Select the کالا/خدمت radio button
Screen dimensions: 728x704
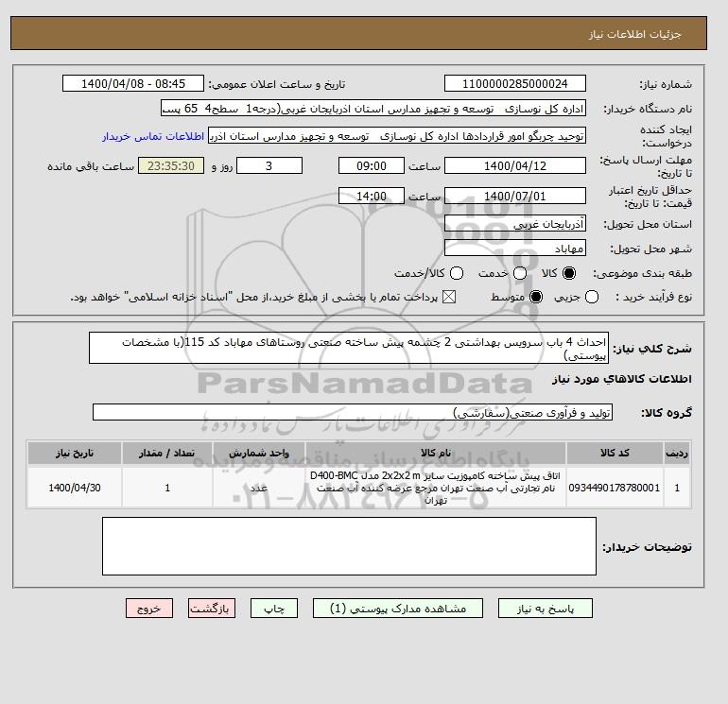pyautogui.click(x=457, y=273)
